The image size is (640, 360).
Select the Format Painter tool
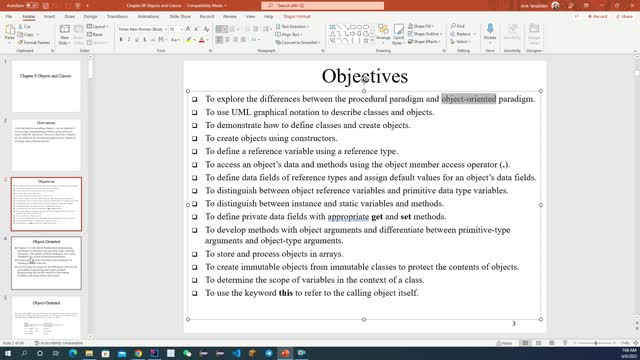[34, 42]
